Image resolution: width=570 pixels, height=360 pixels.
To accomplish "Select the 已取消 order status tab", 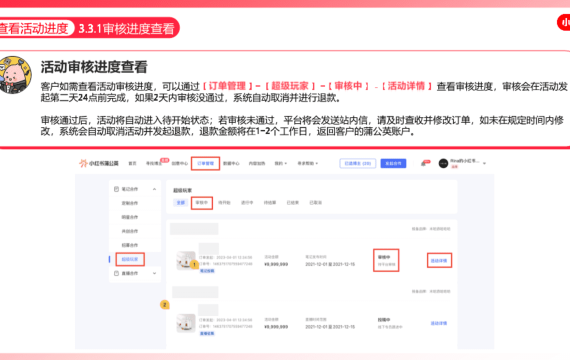I will 316,203.
